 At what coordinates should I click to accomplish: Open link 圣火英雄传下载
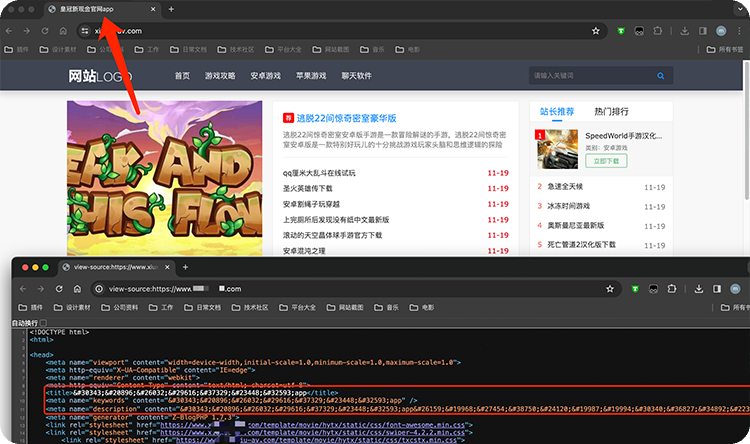tap(308, 189)
